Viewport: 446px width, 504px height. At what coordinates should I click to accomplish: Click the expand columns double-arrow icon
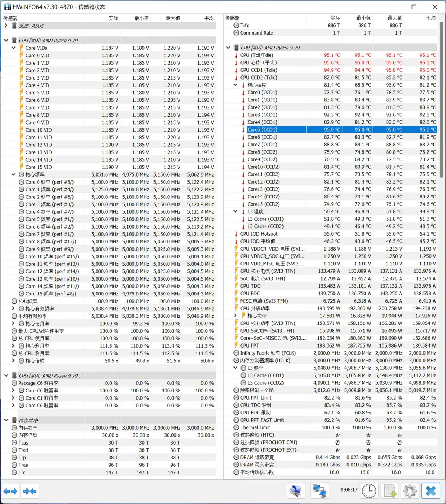[10, 491]
